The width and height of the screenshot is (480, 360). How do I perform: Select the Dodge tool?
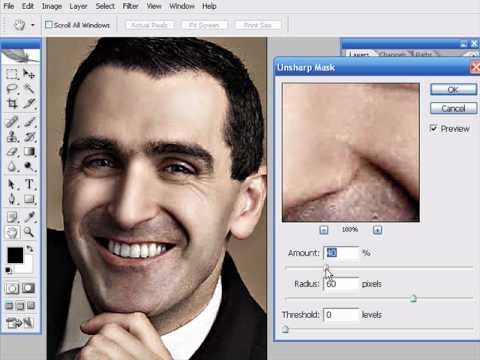29,166
